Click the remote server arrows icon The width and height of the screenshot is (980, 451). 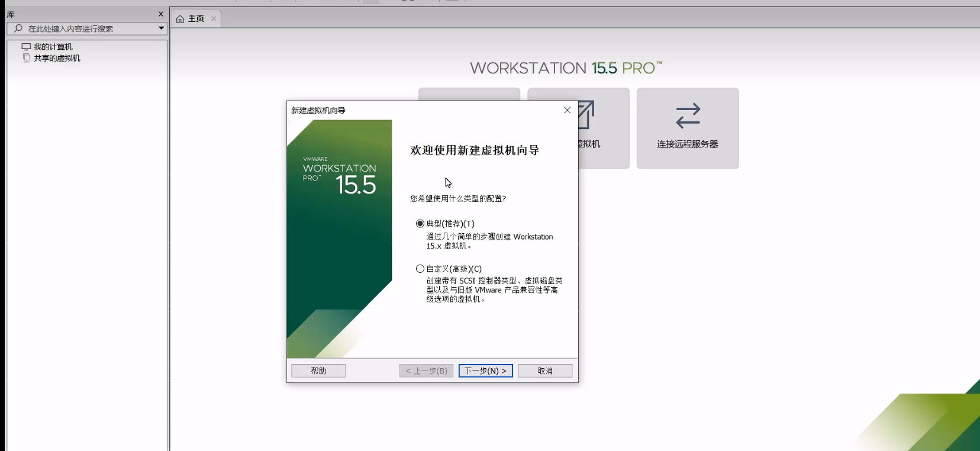click(688, 116)
